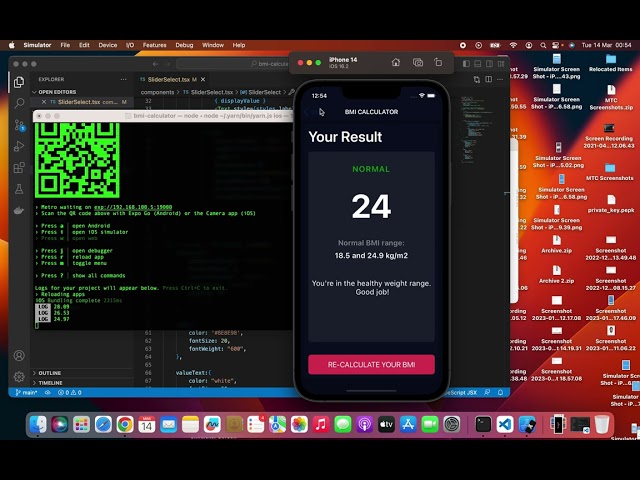This screenshot has width=640, height=480.
Task: Open the Manage gear in VS Code
Action: tap(19, 376)
